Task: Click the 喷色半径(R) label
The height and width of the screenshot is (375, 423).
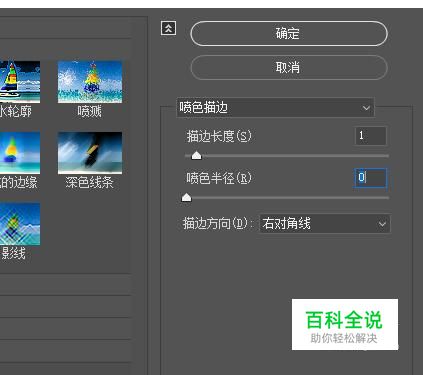Action: [219, 178]
